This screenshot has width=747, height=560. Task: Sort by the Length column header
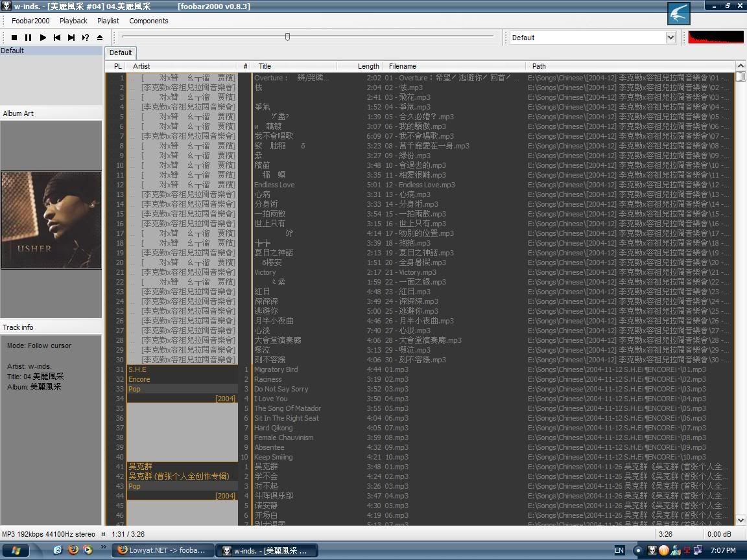(x=359, y=66)
